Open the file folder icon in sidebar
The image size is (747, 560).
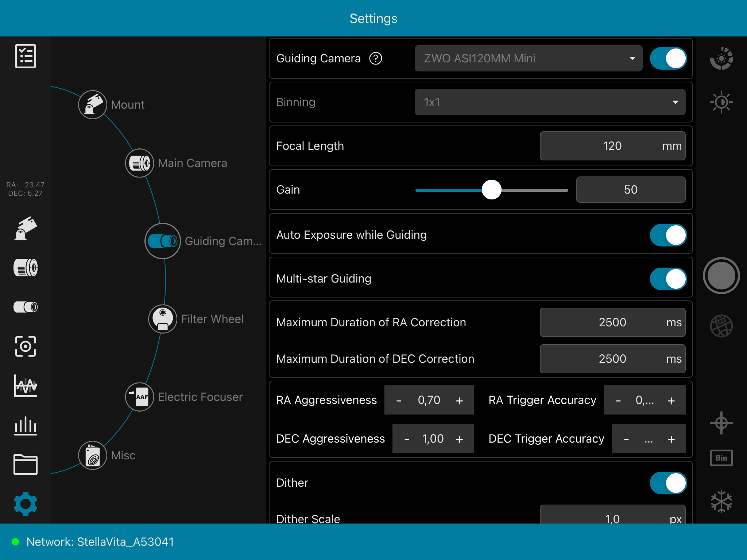click(x=25, y=464)
